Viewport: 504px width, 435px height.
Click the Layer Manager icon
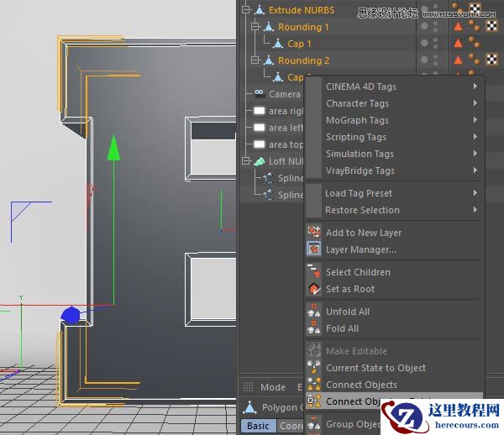tap(314, 249)
